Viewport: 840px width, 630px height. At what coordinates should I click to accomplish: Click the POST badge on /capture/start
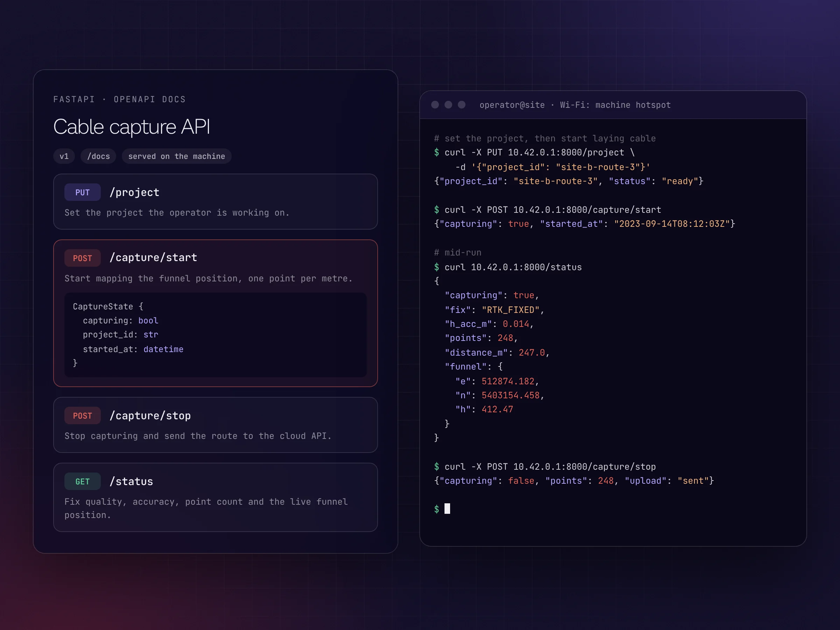[x=82, y=258]
